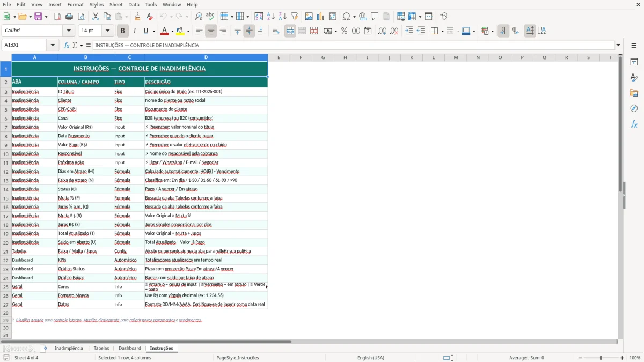Click PageStyle_Instruções in the status bar
This screenshot has height=362, width=644.
(x=238, y=358)
